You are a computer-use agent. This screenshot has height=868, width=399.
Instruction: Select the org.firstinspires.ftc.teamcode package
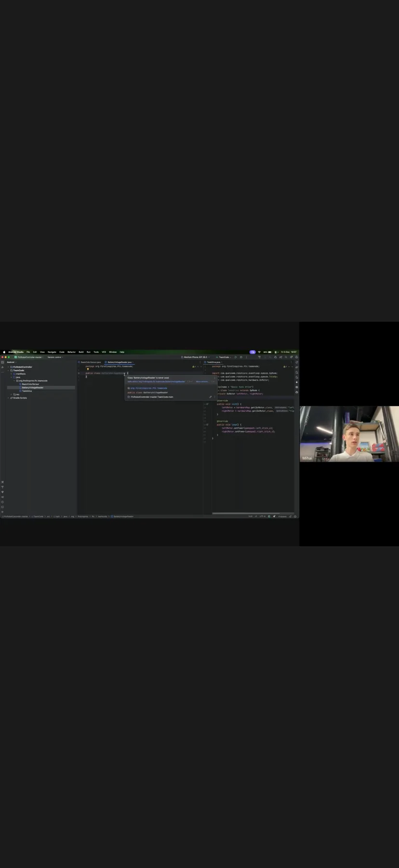click(32, 381)
